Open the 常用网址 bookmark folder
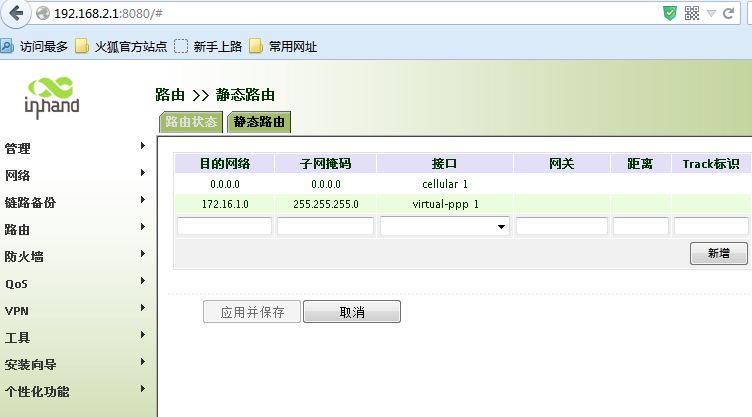The width and height of the screenshot is (752, 417). [x=284, y=46]
